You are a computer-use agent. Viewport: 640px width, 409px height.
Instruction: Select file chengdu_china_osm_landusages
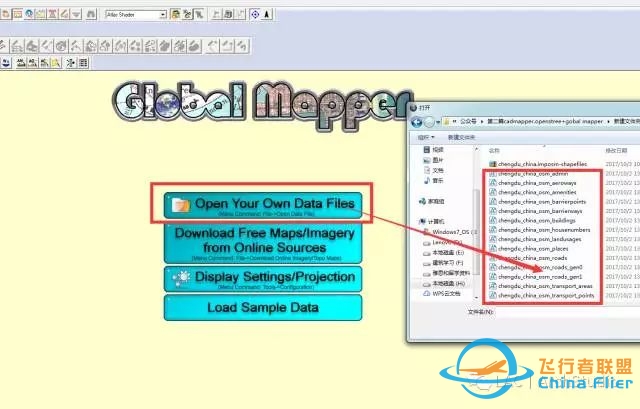(535, 239)
